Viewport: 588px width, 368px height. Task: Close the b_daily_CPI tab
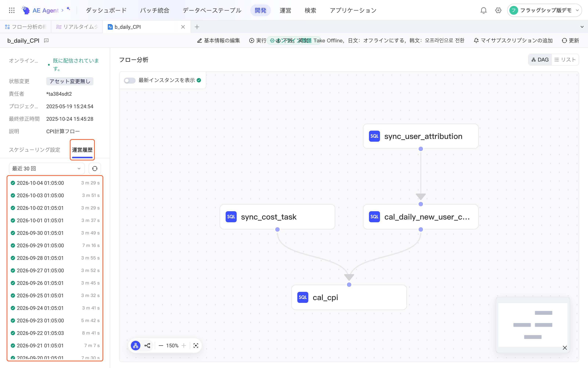click(x=183, y=27)
